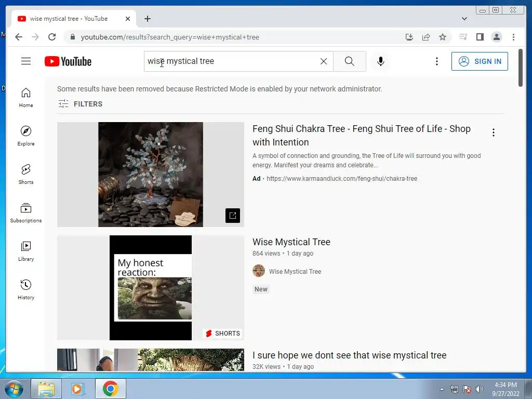Open Windows Explorer from taskbar
Image resolution: width=532 pixels, height=399 pixels.
[46, 389]
